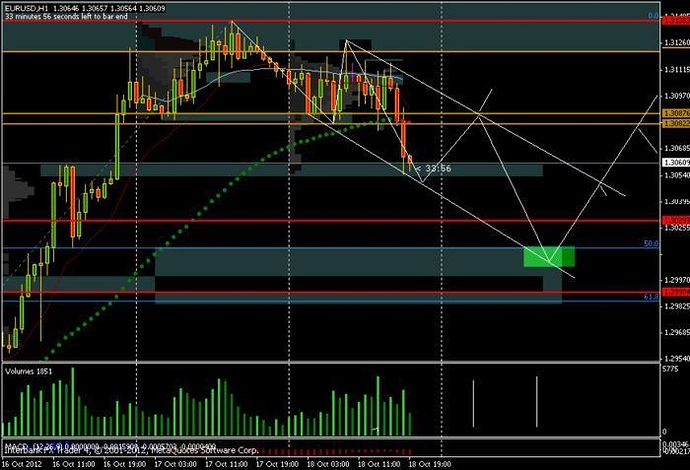Screen dimensions: 690x470
Task: Click the '18 Oct 19:00' time axis label
Action: coord(430,464)
